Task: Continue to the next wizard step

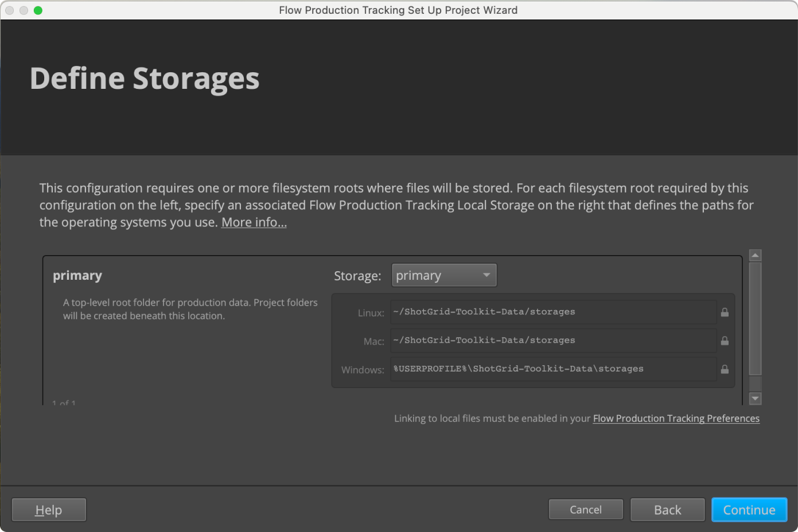Action: click(x=749, y=510)
